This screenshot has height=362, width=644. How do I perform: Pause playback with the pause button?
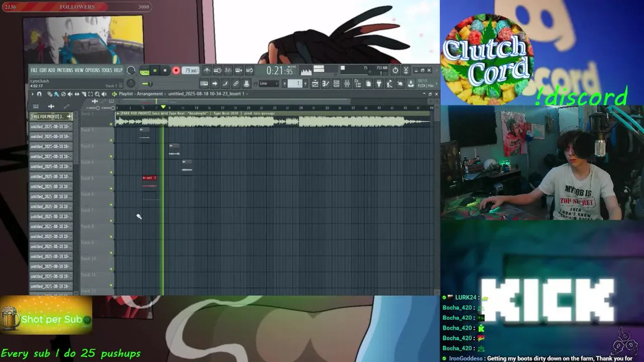point(155,70)
